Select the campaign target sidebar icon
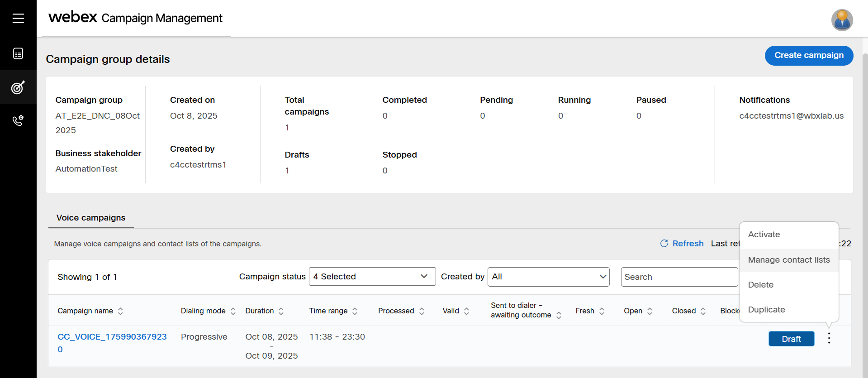868x384 pixels. [x=18, y=87]
